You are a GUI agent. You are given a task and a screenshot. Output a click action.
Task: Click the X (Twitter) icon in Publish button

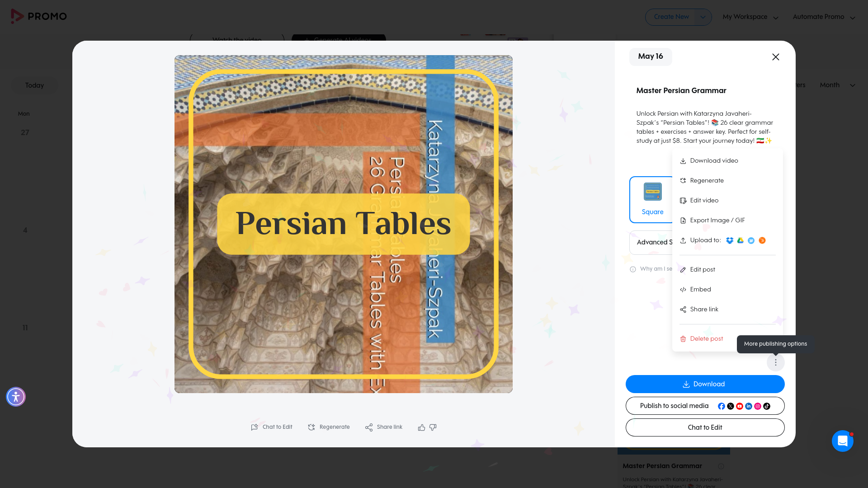tap(731, 406)
